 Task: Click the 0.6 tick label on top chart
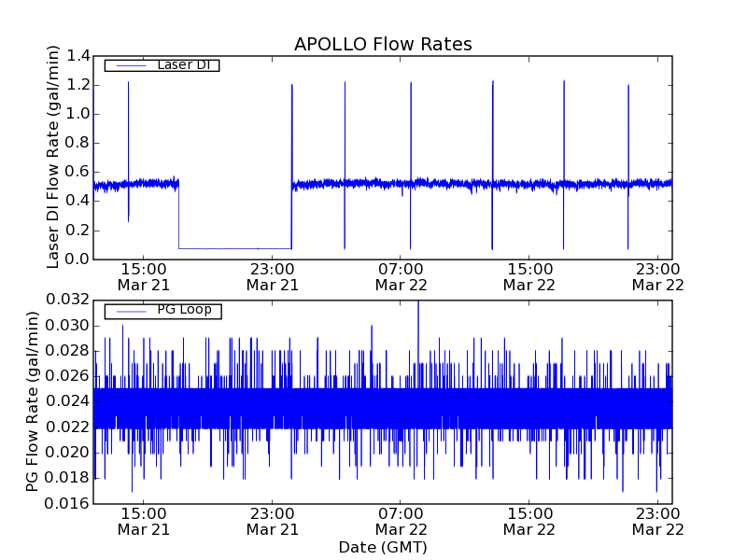pos(78,173)
